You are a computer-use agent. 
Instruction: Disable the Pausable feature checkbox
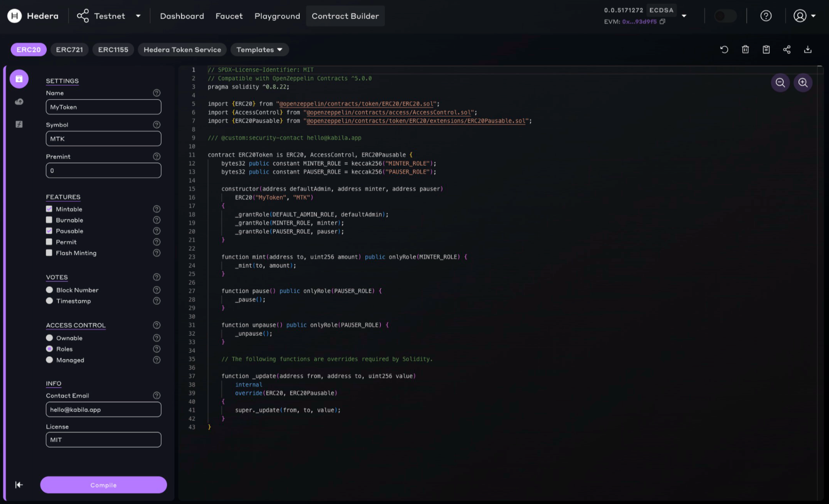pos(49,231)
